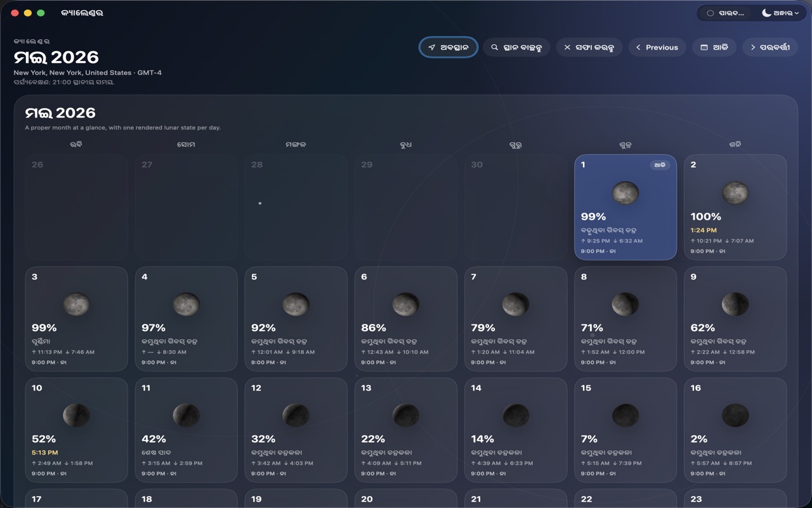
Task: Open the partially visible May 20 card
Action: 406,498
